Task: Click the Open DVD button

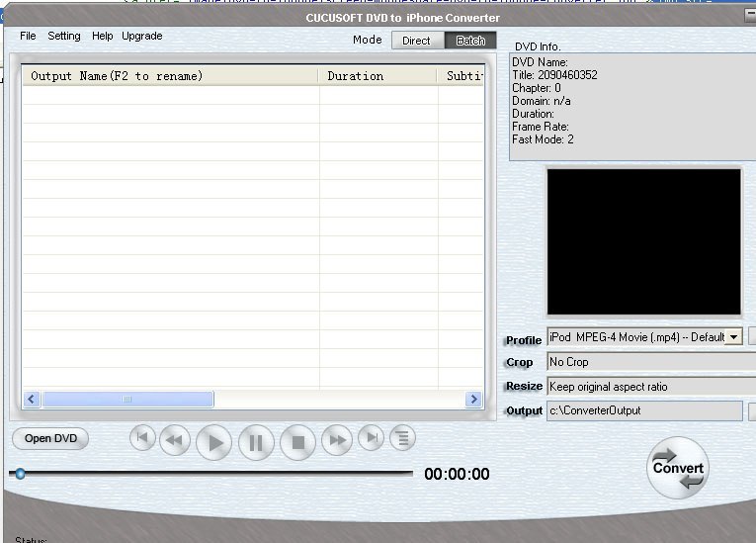Action: [x=50, y=439]
